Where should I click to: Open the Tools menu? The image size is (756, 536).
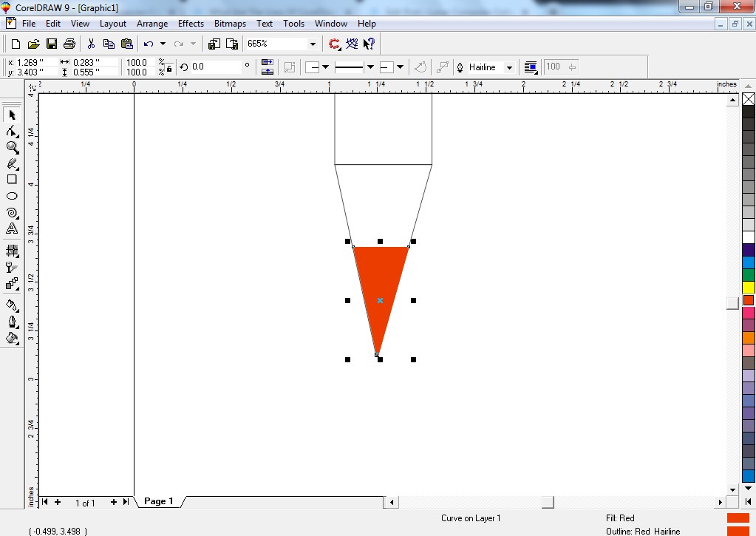[x=293, y=23]
